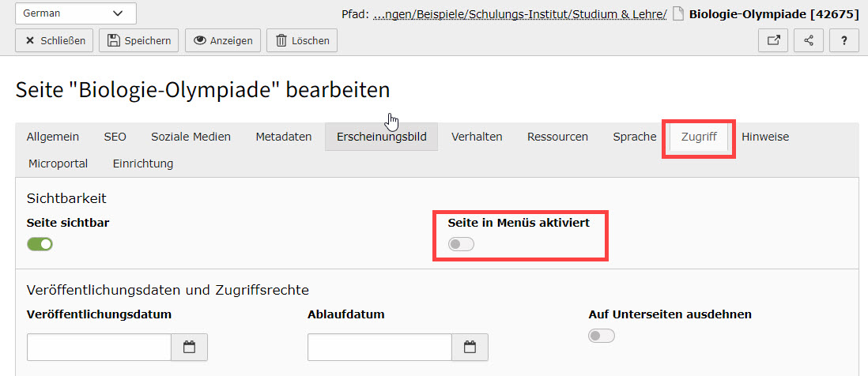Open the German language dropdown

75,13
